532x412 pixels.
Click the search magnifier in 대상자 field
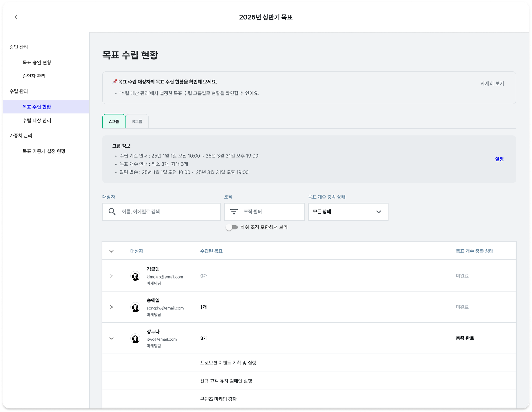tap(112, 212)
